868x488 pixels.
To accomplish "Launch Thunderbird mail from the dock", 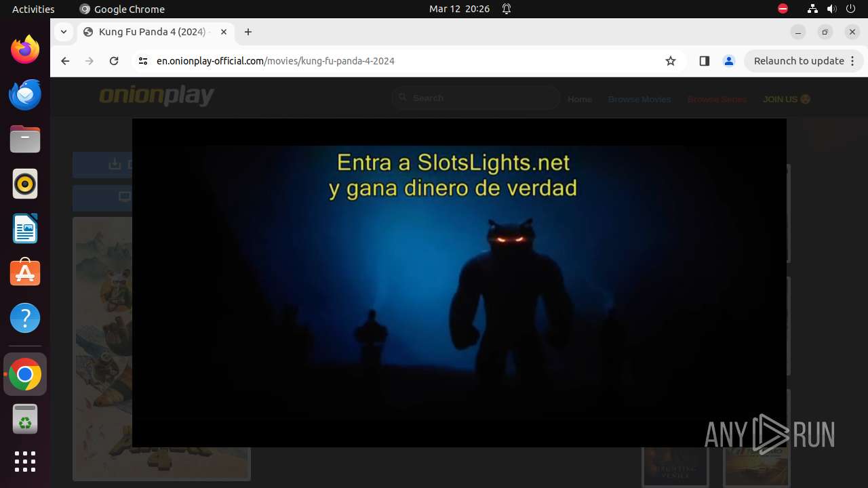I will point(25,94).
